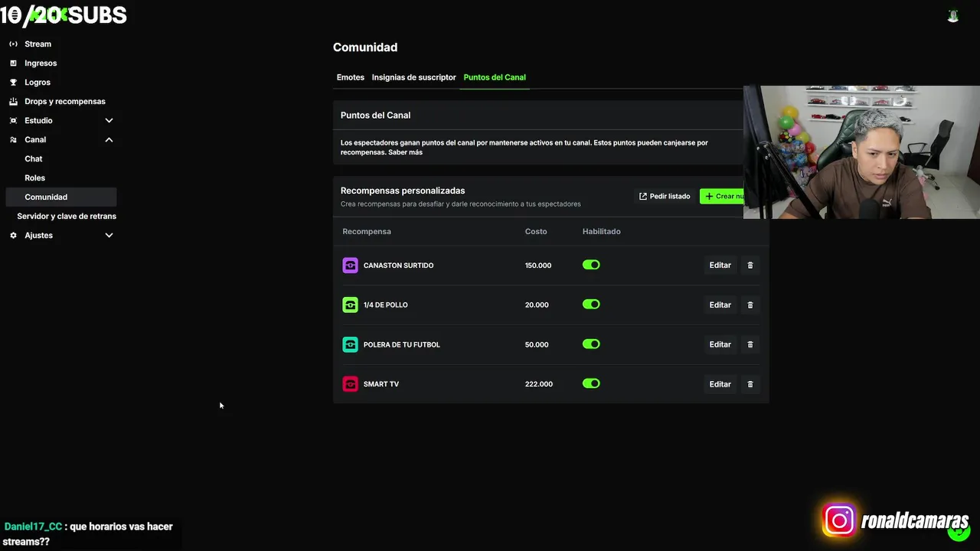This screenshot has width=980, height=551.
Task: Toggle off the 1/4 DE POLLO reward
Action: (591, 305)
